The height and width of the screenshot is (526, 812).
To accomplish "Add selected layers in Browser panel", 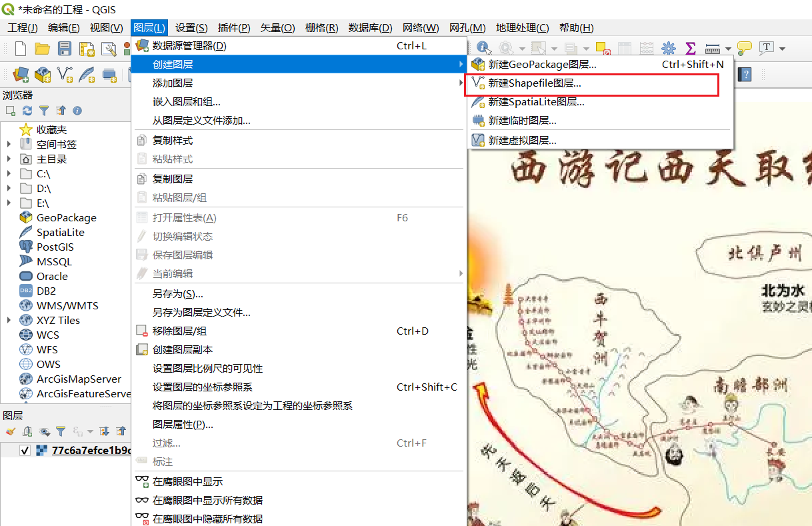I will click(x=11, y=111).
